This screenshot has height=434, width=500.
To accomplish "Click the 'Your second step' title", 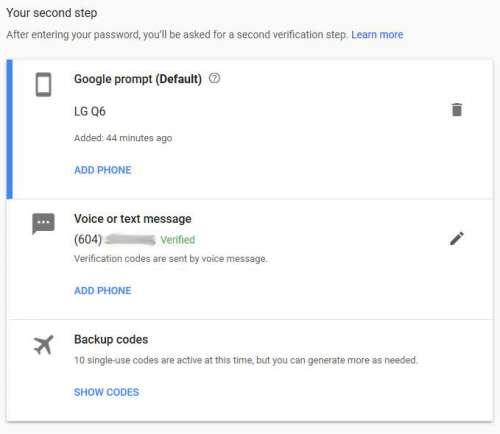I will 52,13.
